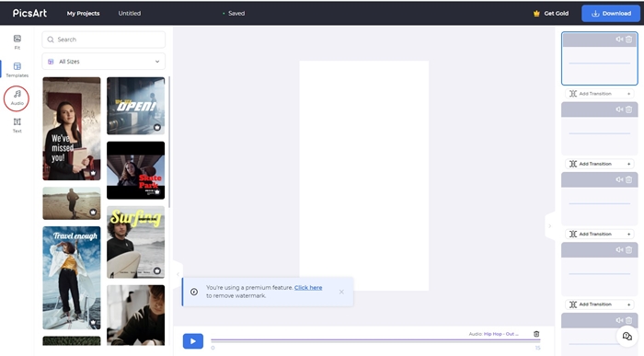Select the second clip in clips panel
The height and width of the screenshot is (356, 644).
point(600,129)
